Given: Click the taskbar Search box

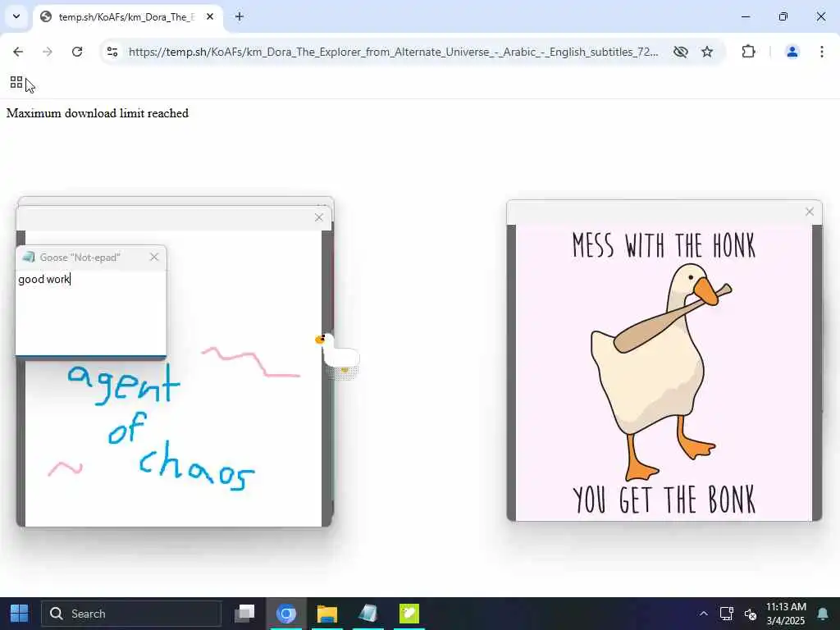Looking at the screenshot, I should [x=132, y=614].
